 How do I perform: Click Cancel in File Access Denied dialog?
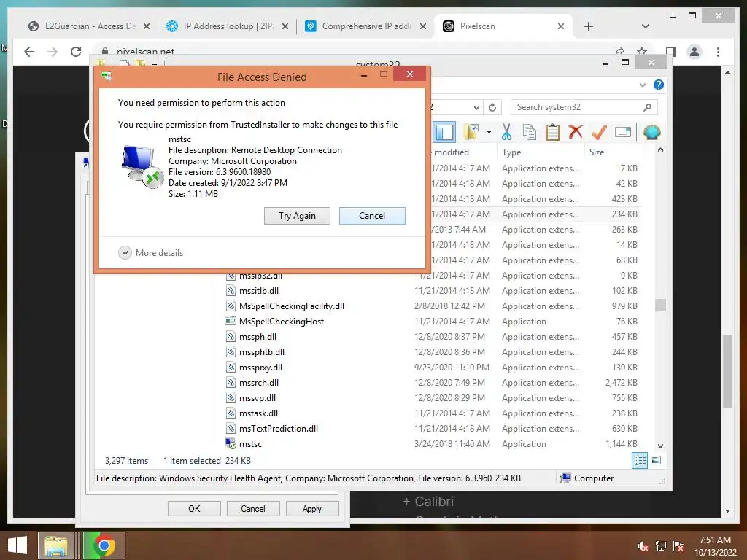372,216
